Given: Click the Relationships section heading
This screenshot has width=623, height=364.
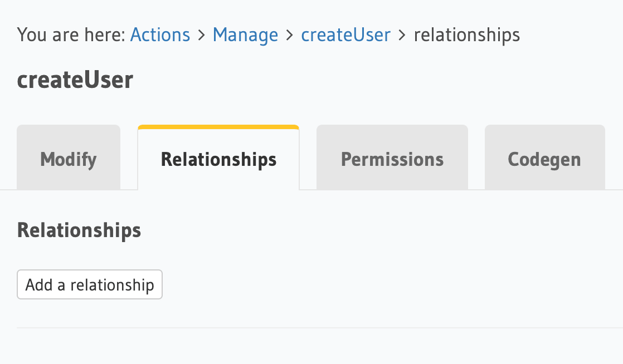Looking at the screenshot, I should (x=79, y=230).
